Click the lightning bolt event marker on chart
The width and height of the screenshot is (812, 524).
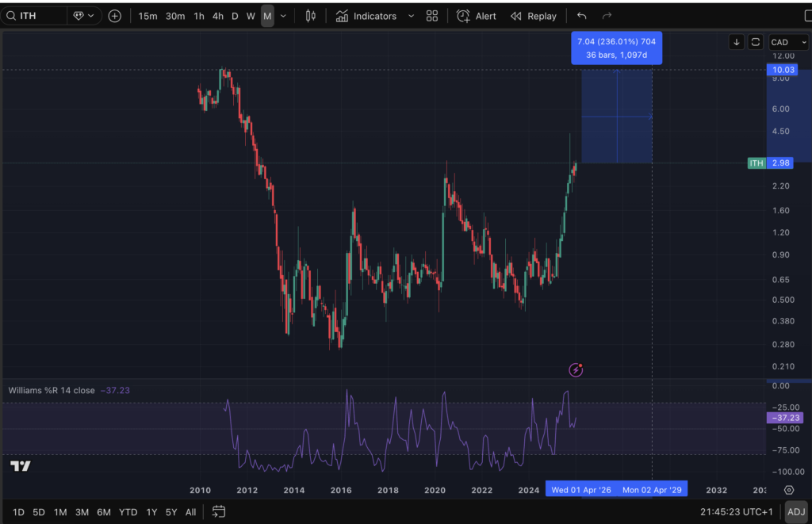576,369
